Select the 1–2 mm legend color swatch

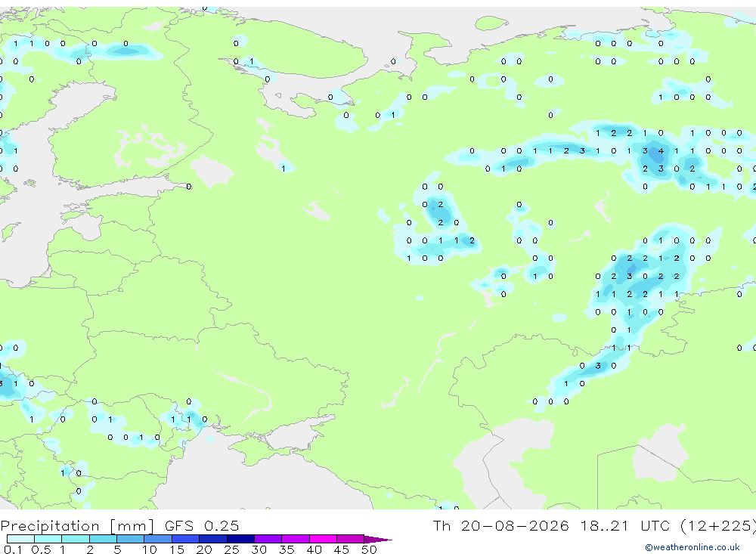coord(76,539)
